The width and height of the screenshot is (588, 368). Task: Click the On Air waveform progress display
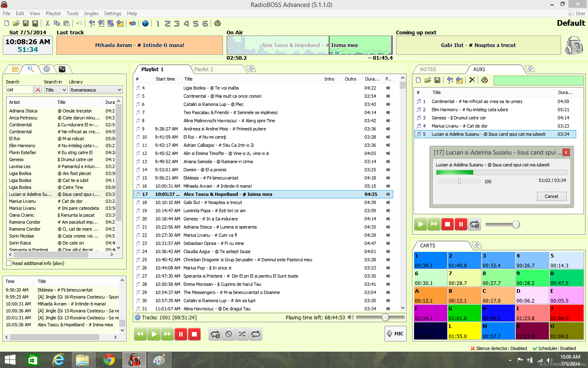(310, 45)
